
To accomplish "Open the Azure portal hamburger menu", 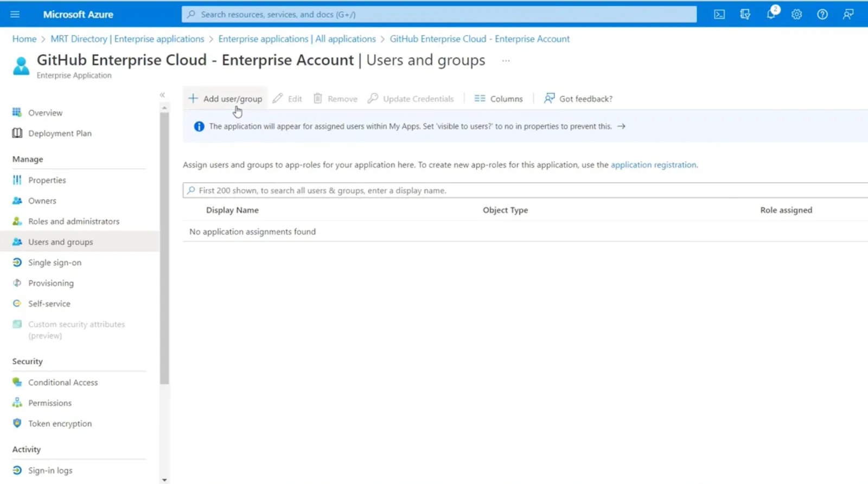I will coord(15,14).
